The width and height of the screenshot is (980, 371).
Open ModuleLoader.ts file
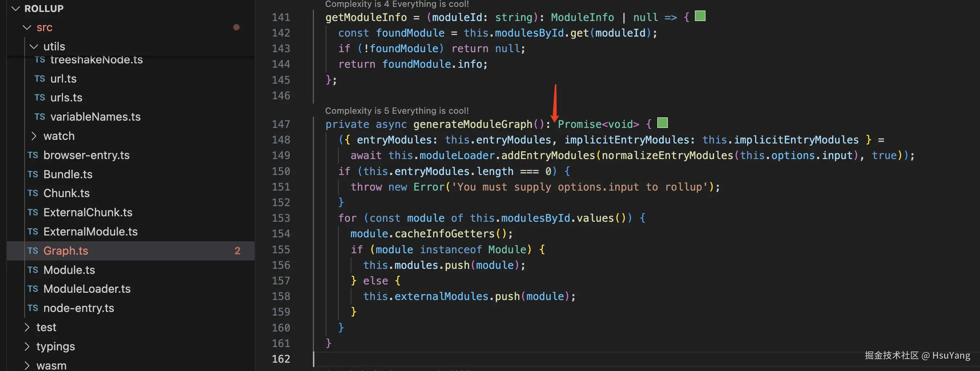[x=87, y=289]
